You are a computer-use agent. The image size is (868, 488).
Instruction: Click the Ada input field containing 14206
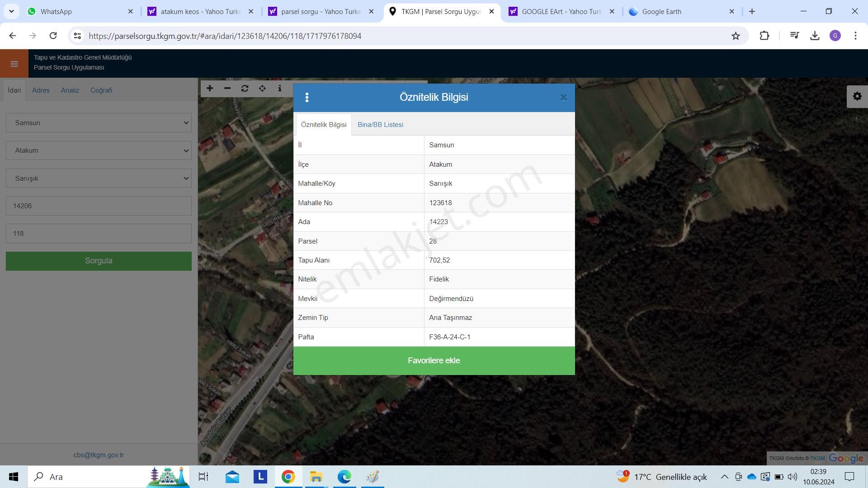[x=99, y=206]
